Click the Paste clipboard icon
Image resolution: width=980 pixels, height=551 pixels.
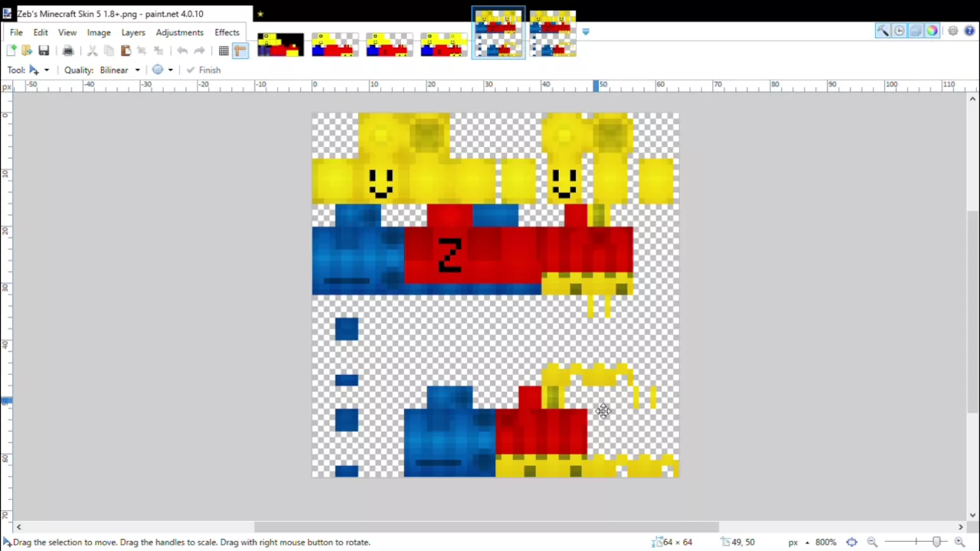(x=126, y=51)
